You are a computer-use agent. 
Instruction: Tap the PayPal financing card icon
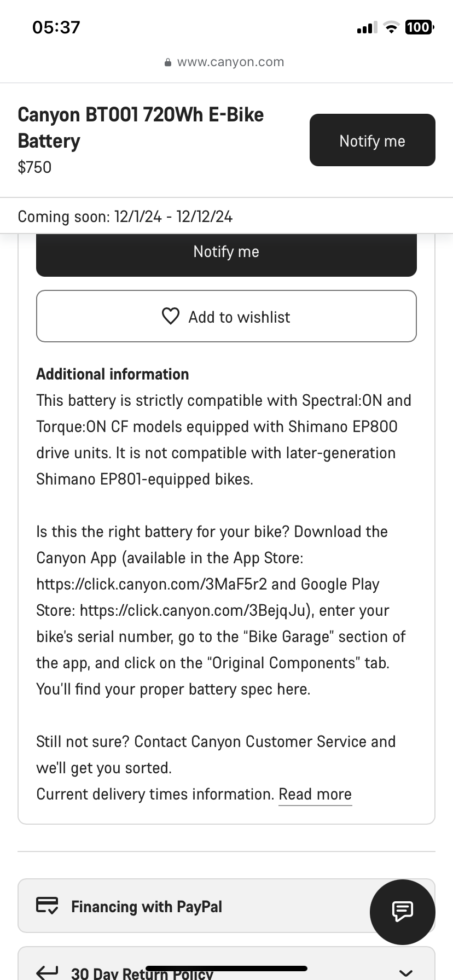click(x=47, y=906)
